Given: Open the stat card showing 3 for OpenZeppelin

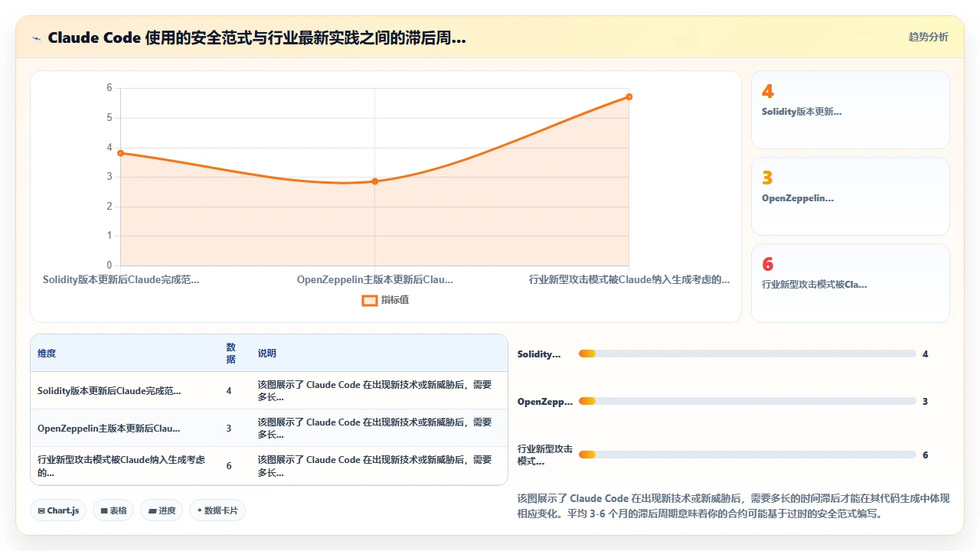Looking at the screenshot, I should (x=851, y=197).
